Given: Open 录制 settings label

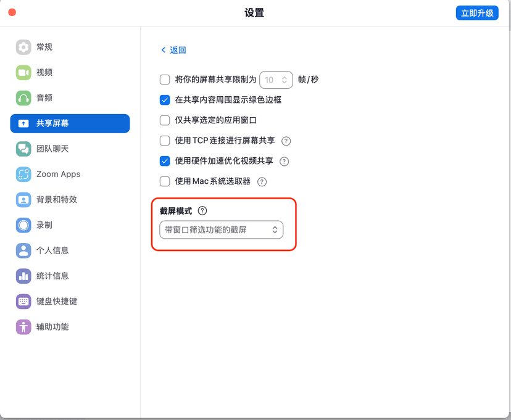Looking at the screenshot, I should (44, 225).
